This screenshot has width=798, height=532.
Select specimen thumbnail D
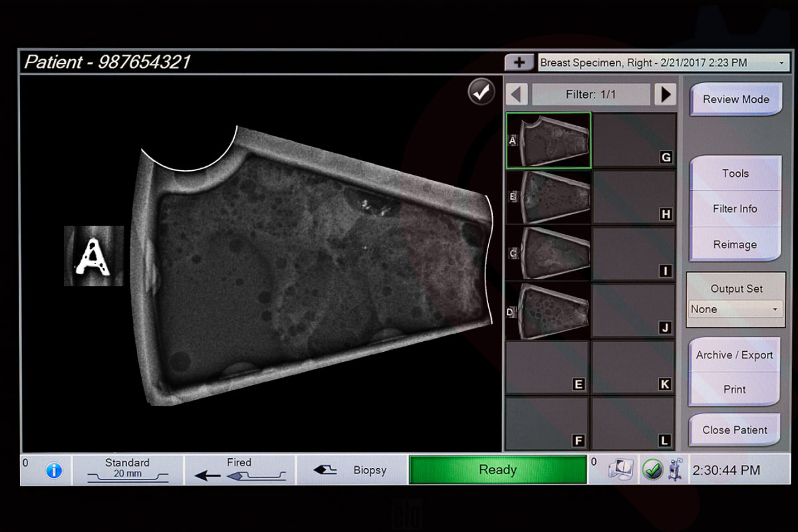pos(549,310)
